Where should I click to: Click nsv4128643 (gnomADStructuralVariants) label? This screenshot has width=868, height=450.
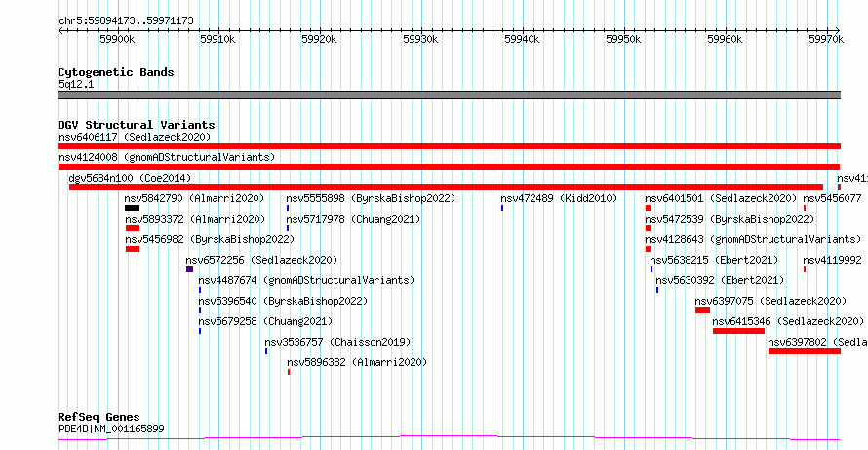(753, 239)
